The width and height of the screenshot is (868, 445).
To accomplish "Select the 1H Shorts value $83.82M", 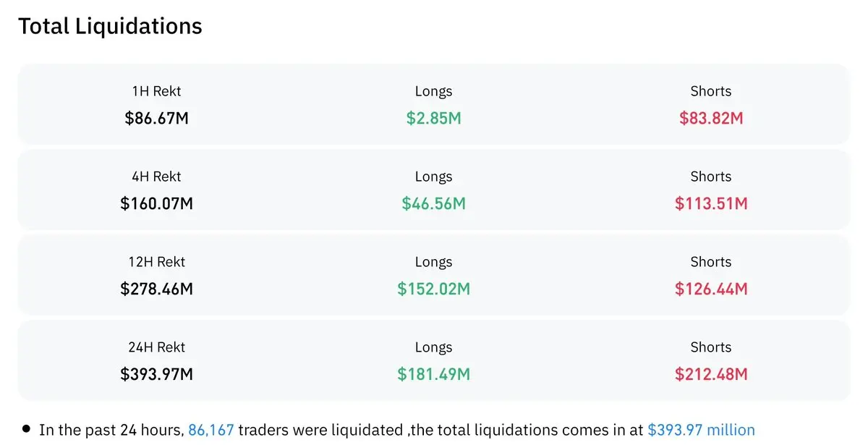I will [x=711, y=118].
